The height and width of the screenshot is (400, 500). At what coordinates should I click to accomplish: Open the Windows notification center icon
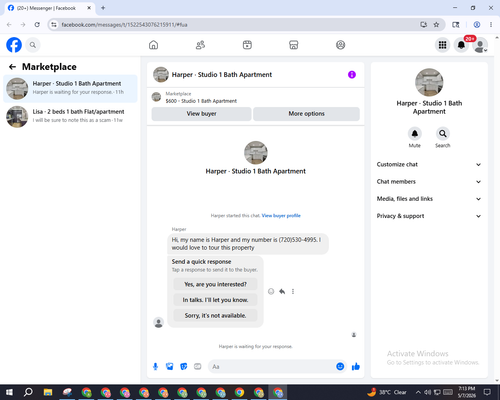coord(487,392)
